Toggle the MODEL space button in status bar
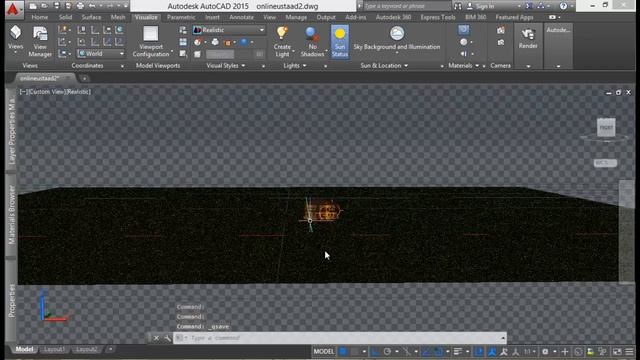640x360 pixels. coord(324,351)
